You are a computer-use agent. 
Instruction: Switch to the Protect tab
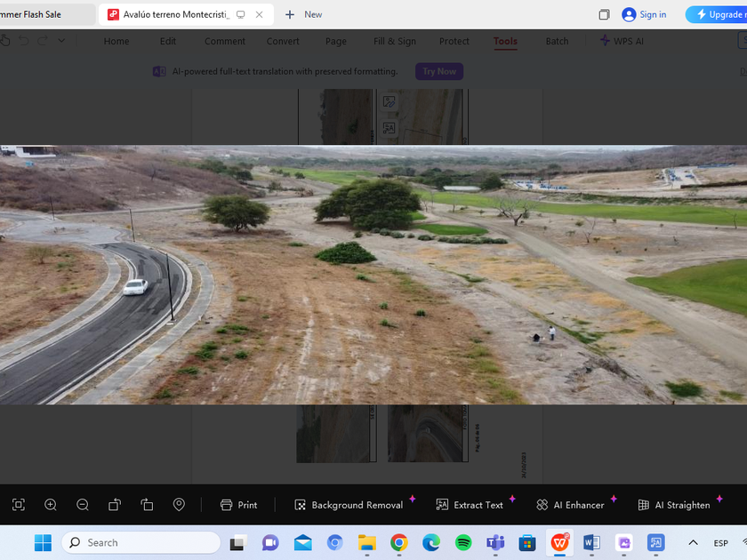point(454,42)
